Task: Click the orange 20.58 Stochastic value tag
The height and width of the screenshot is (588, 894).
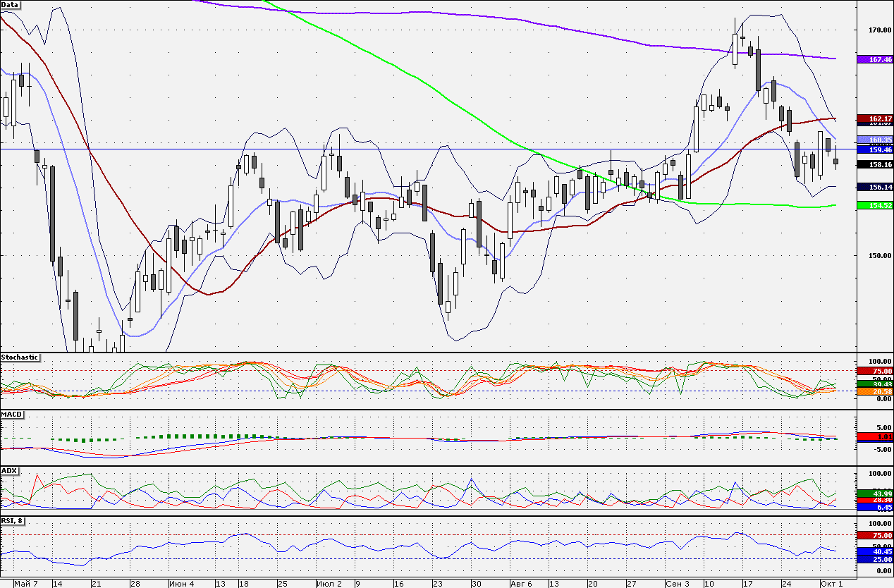Action: pos(874,391)
